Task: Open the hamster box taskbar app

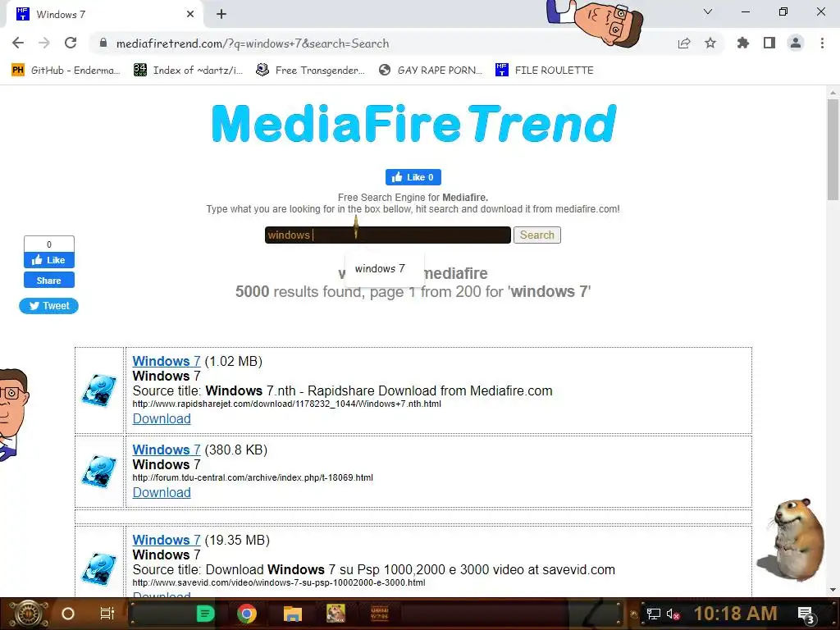Action: (x=336, y=614)
